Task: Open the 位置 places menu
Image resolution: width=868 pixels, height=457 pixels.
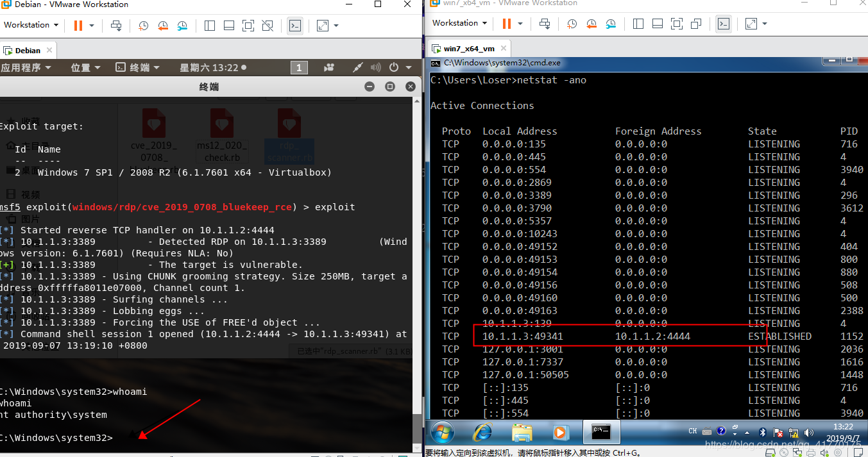Action: point(85,67)
